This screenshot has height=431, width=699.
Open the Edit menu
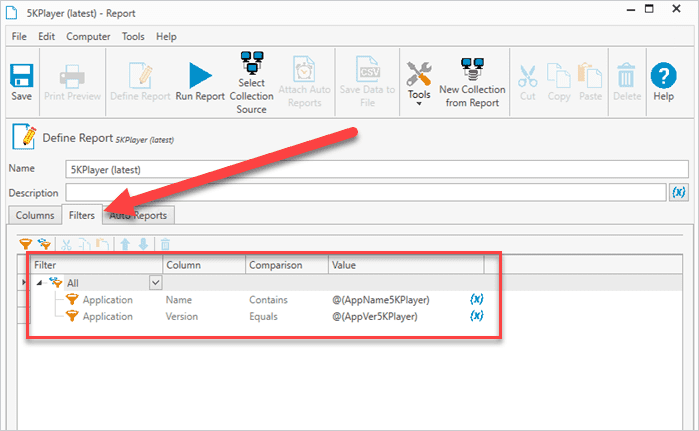click(46, 37)
